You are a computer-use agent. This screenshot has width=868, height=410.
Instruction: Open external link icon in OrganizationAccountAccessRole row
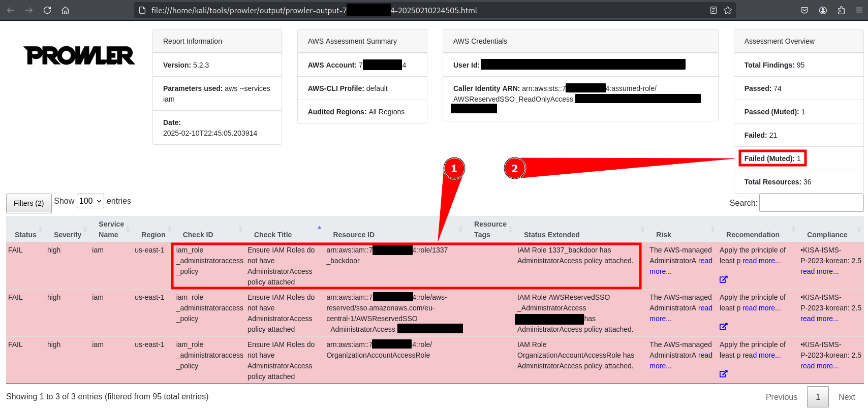[x=724, y=374]
